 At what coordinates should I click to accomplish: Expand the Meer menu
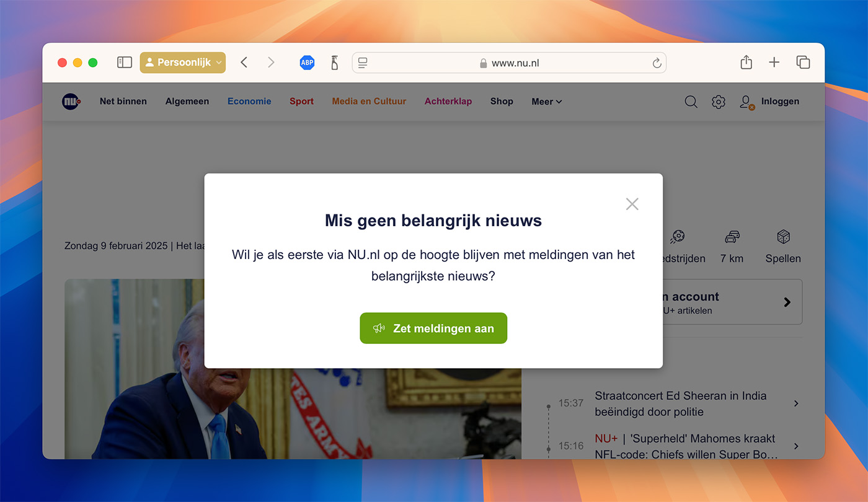[x=546, y=102]
